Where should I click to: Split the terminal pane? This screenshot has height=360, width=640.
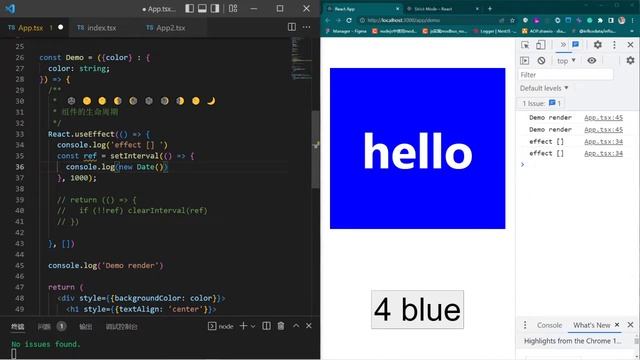267,326
